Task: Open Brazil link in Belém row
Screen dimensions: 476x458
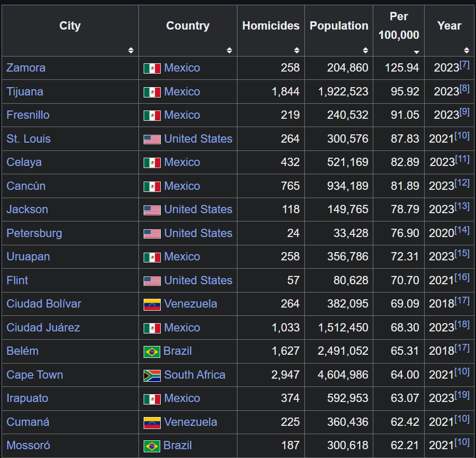Action: pyautogui.click(x=177, y=351)
